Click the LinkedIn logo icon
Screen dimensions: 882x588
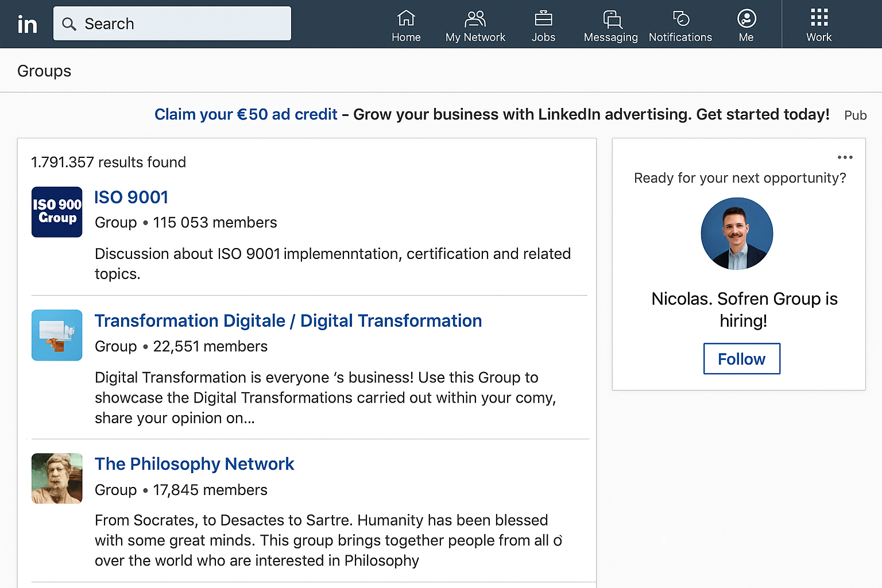pyautogui.click(x=27, y=24)
